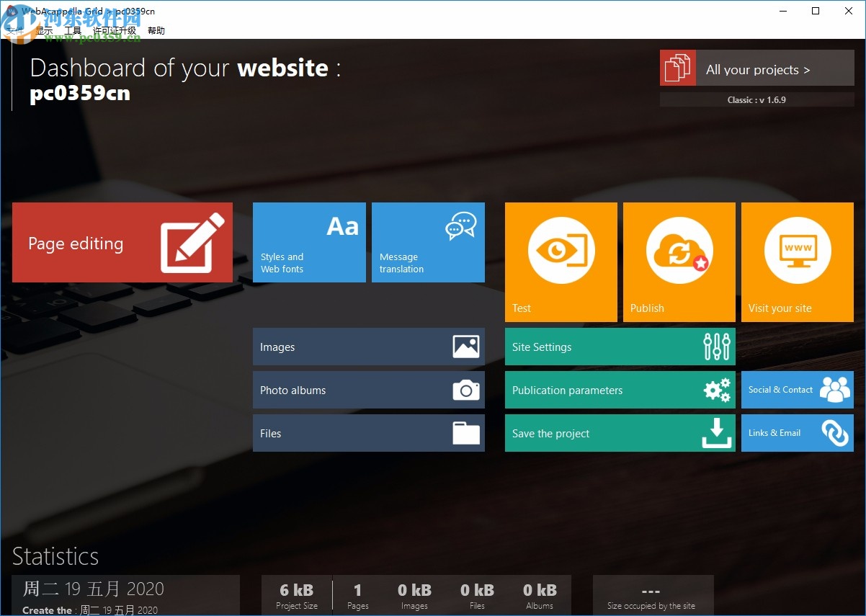The image size is (866, 616).
Task: Click the 1 Pages statistic
Action: click(358, 596)
